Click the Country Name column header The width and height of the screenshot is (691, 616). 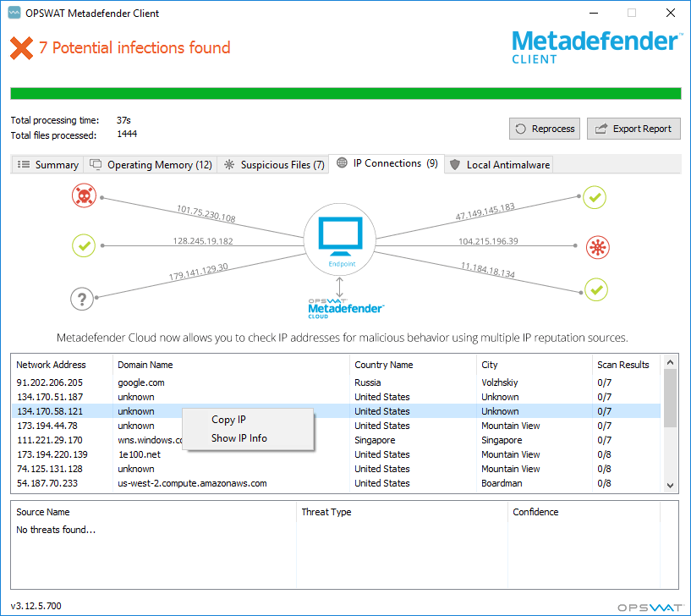point(413,365)
